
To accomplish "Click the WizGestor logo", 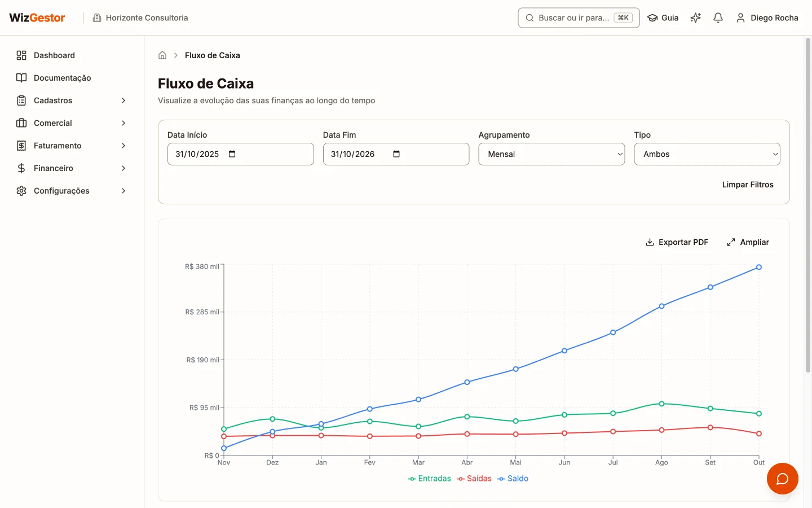I will tap(37, 17).
